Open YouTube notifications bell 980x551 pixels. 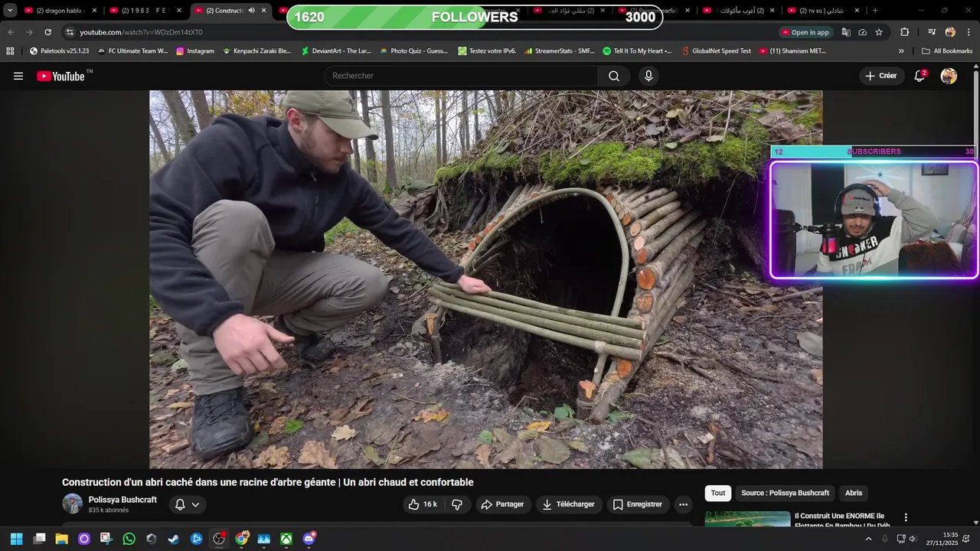click(920, 76)
